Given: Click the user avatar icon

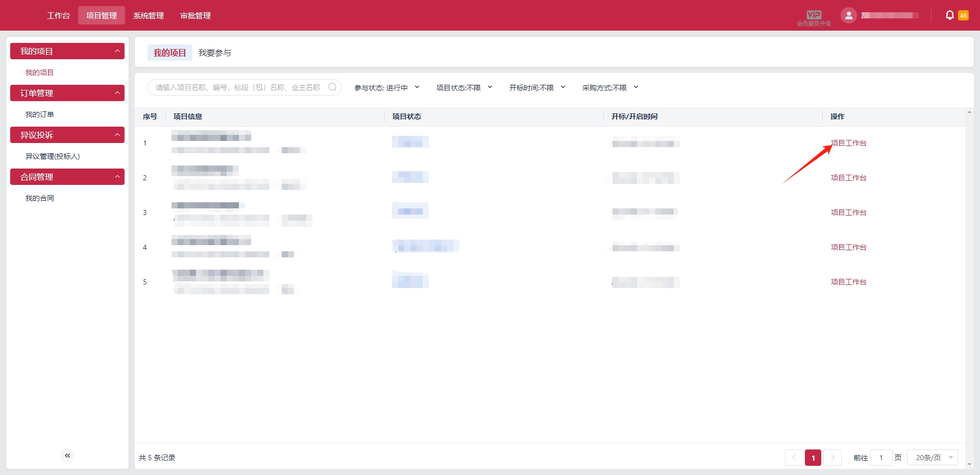Looking at the screenshot, I should click(x=848, y=15).
